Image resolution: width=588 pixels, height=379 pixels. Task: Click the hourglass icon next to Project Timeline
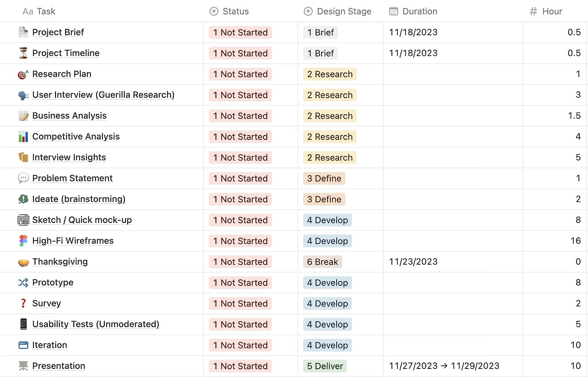(23, 53)
